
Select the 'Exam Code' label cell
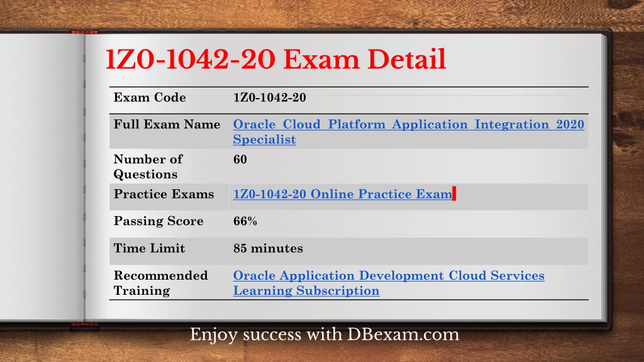pos(150,97)
